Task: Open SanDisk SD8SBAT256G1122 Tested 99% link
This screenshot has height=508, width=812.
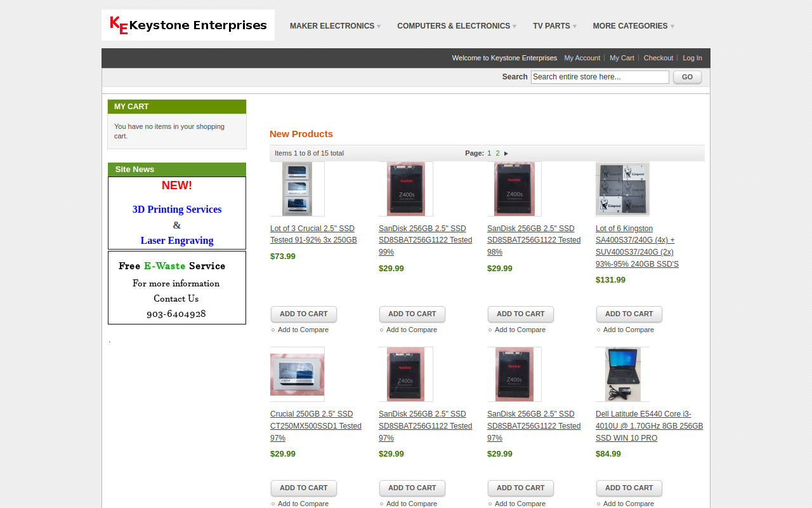Action: click(x=425, y=240)
